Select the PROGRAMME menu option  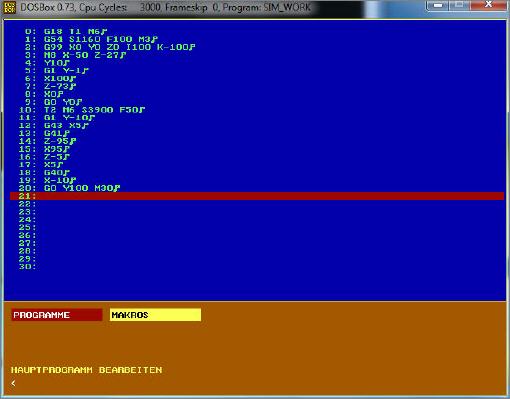coord(57,315)
